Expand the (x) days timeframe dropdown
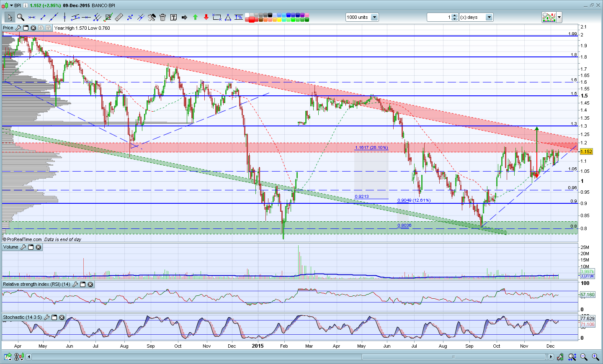 [489, 17]
